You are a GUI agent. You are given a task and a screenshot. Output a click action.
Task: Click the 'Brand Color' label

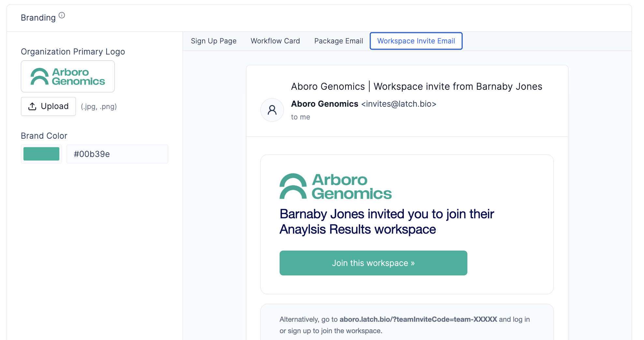pyautogui.click(x=44, y=136)
